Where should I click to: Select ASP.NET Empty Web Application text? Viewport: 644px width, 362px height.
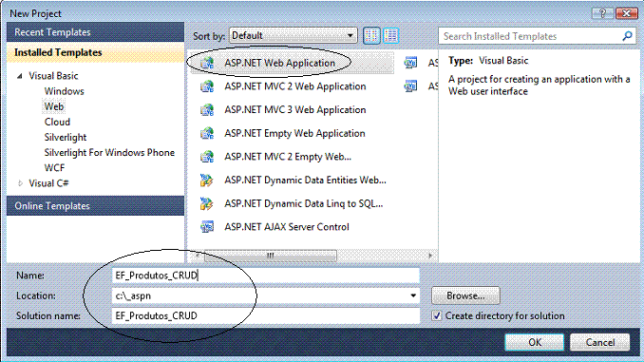[294, 133]
